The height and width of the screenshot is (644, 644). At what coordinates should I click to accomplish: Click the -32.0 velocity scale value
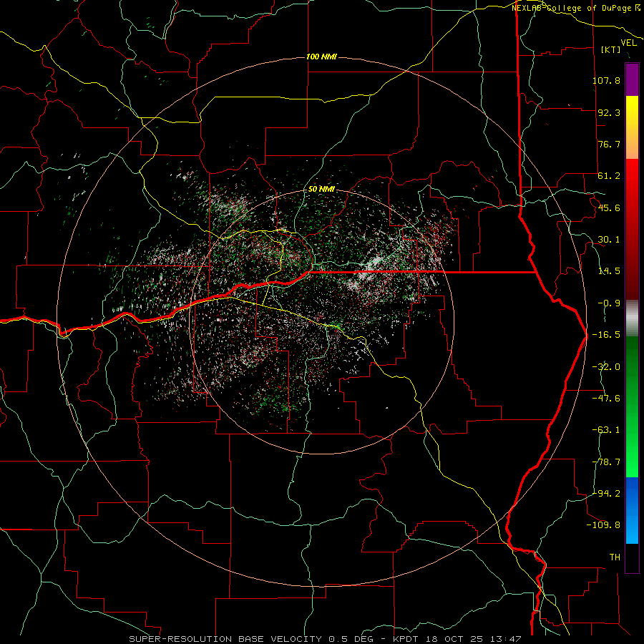click(606, 366)
